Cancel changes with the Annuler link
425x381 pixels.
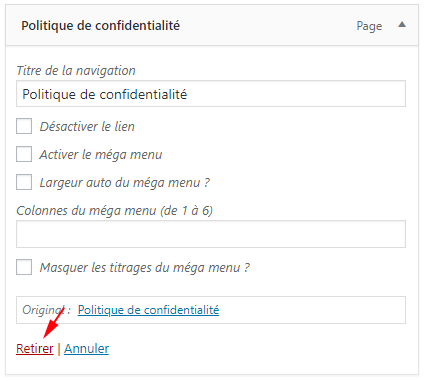click(x=86, y=349)
